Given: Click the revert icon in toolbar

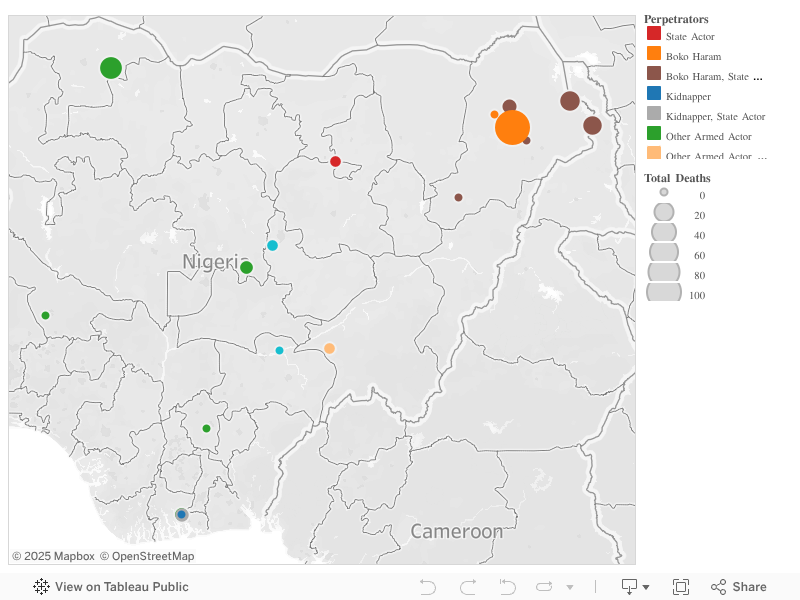Looking at the screenshot, I should tap(507, 587).
